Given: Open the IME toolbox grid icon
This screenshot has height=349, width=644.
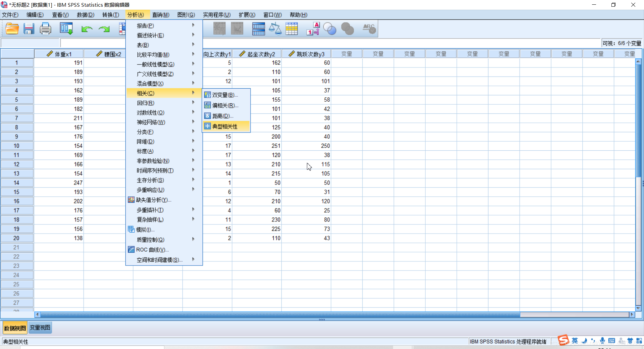Looking at the screenshot, I should (x=639, y=341).
